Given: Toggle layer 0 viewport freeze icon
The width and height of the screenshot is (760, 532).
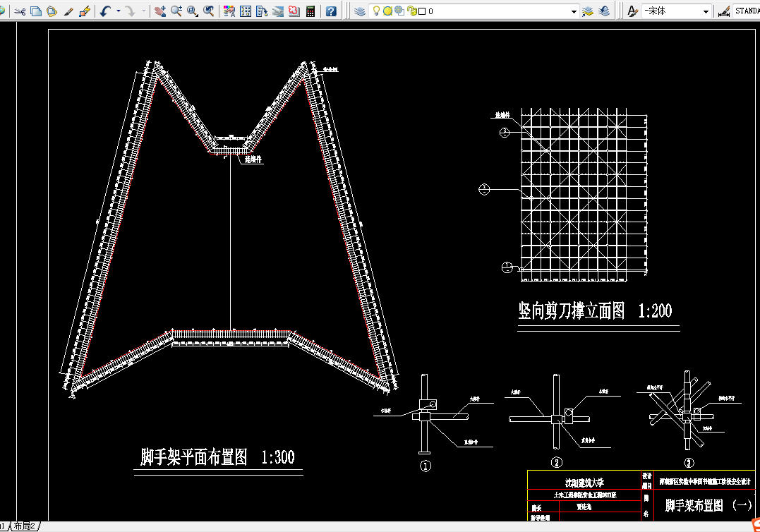Looking at the screenshot, I should (399, 11).
